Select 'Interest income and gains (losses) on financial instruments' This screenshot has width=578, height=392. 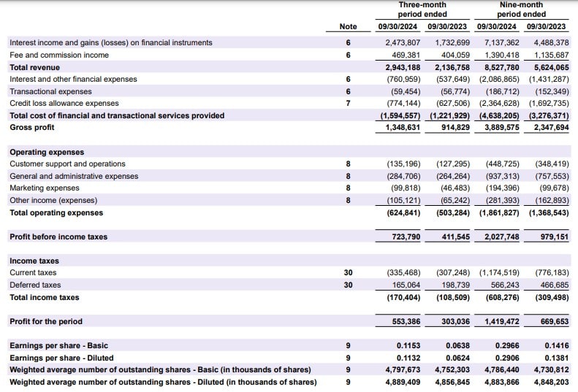tap(111, 43)
